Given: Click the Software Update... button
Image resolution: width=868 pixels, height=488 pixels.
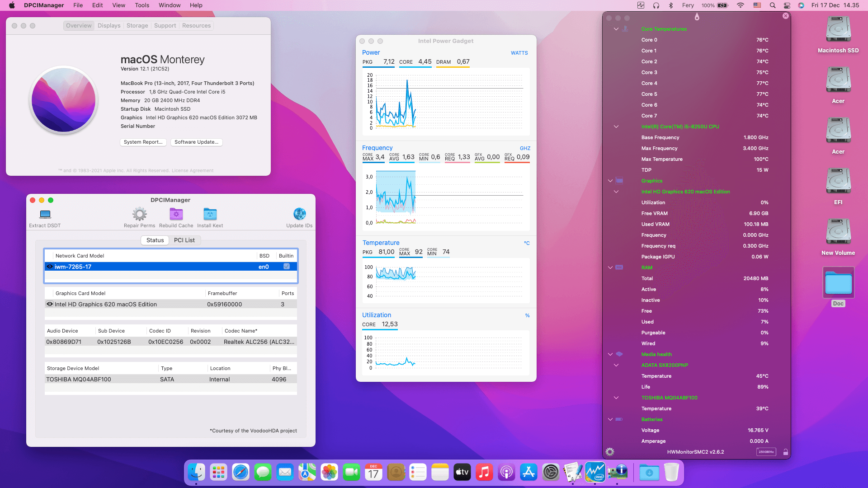Looking at the screenshot, I should click(197, 142).
